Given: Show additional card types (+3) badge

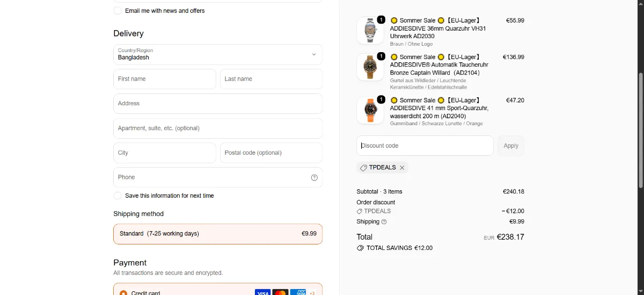Looking at the screenshot, I should coord(312,292).
